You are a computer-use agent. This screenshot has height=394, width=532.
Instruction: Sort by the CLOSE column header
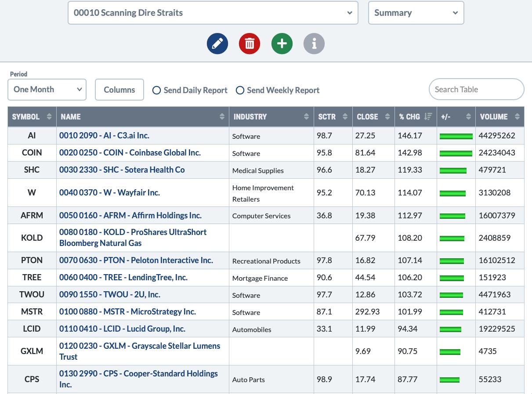367,117
